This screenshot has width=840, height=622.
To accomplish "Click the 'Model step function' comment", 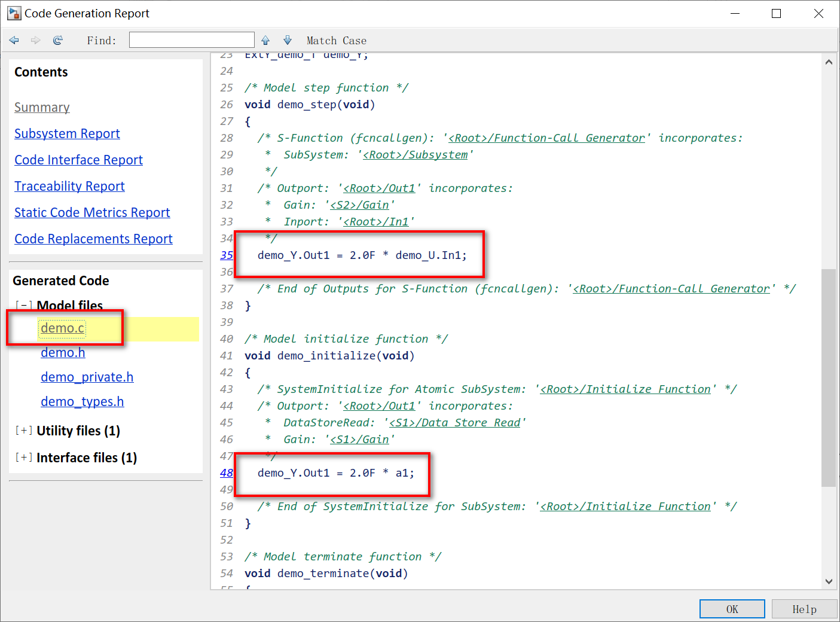I will pyautogui.click(x=326, y=88).
